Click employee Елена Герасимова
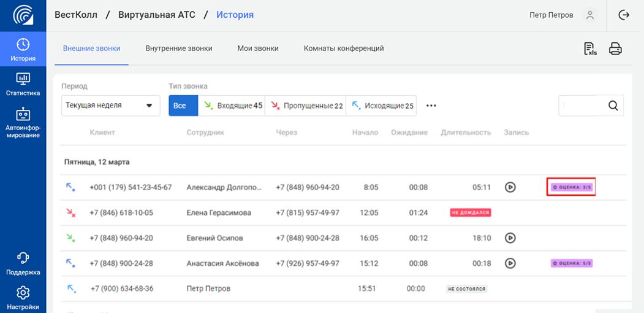The height and width of the screenshot is (313, 644). [219, 212]
